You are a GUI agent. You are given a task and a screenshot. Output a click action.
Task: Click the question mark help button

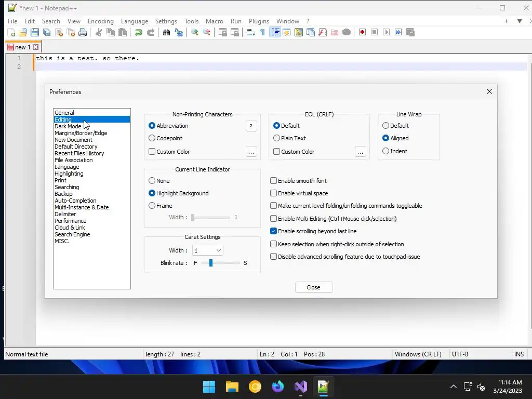[251, 126]
